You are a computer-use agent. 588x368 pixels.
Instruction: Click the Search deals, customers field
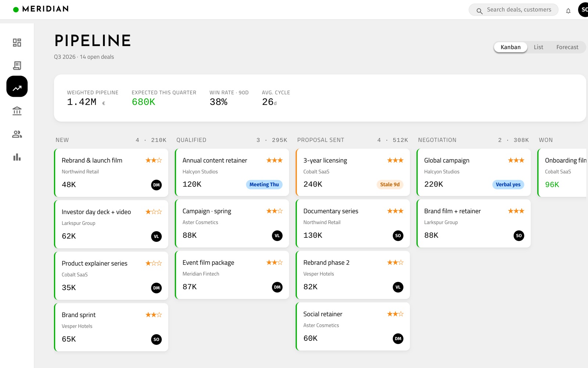click(x=513, y=10)
